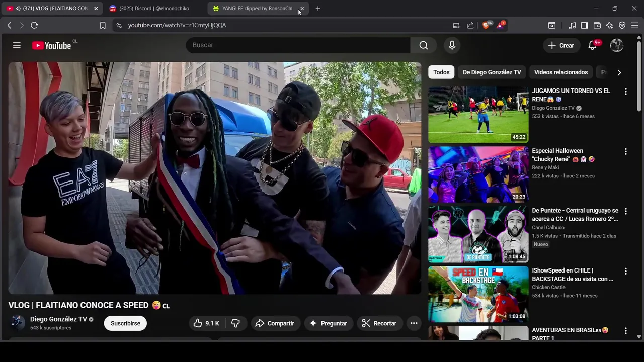The image size is (644, 362).
Task: Click the Compartir button
Action: pos(275,323)
